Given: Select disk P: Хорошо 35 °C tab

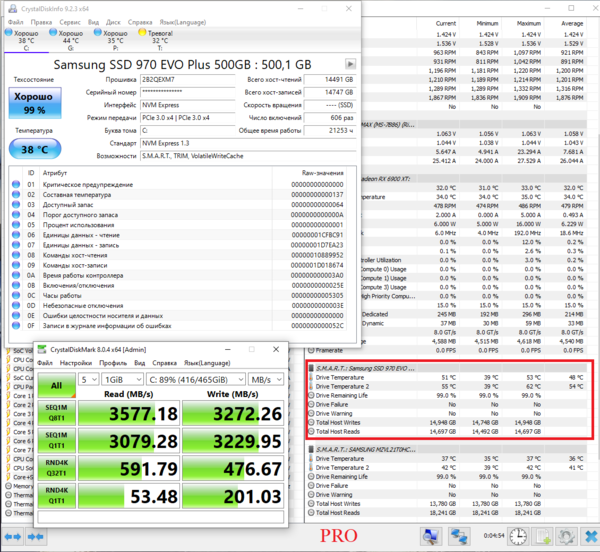Looking at the screenshot, I should (115, 40).
